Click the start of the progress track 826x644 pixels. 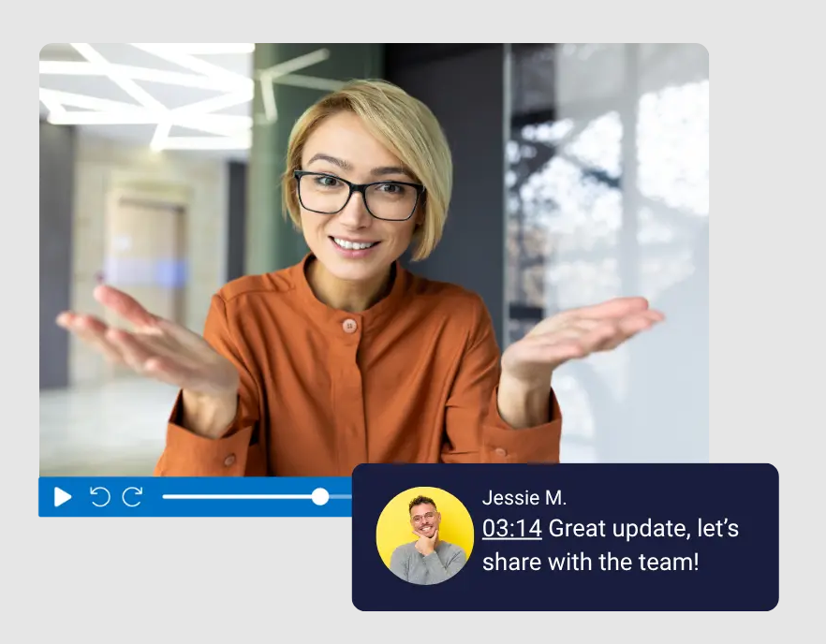(166, 497)
